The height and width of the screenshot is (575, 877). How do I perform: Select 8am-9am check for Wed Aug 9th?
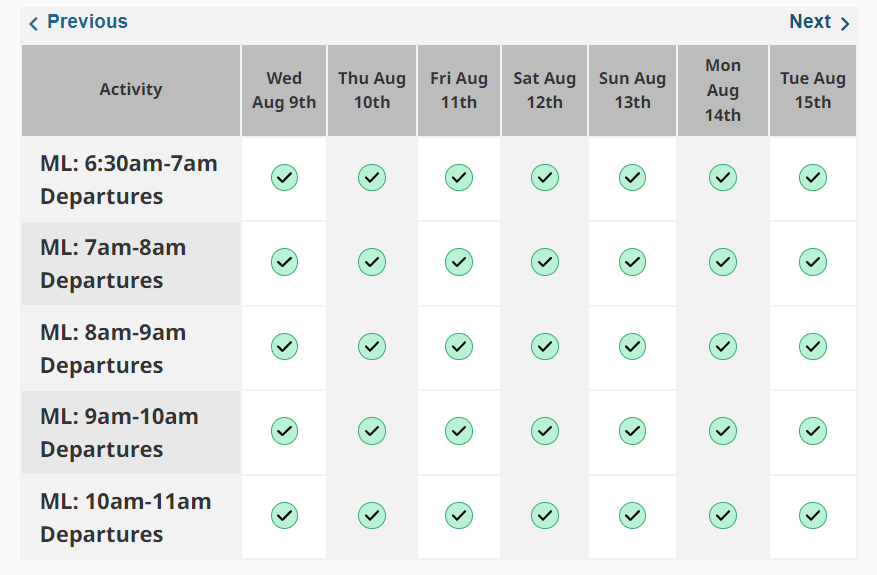tap(284, 347)
